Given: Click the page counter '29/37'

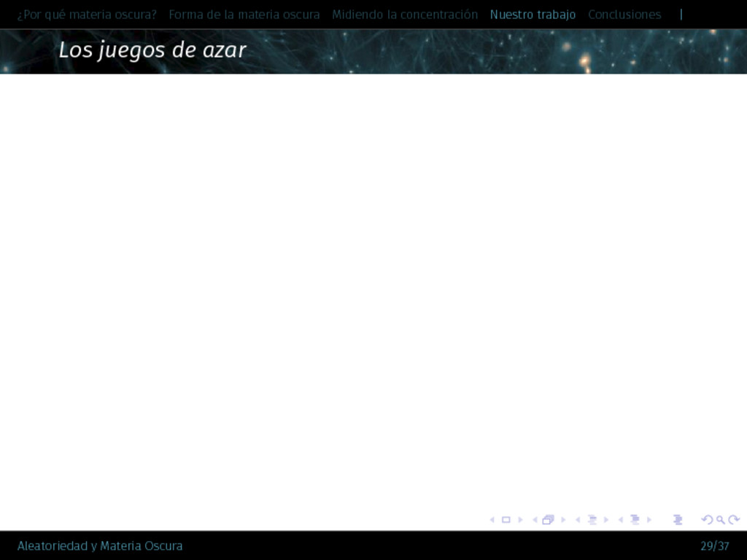Looking at the screenshot, I should point(715,546).
